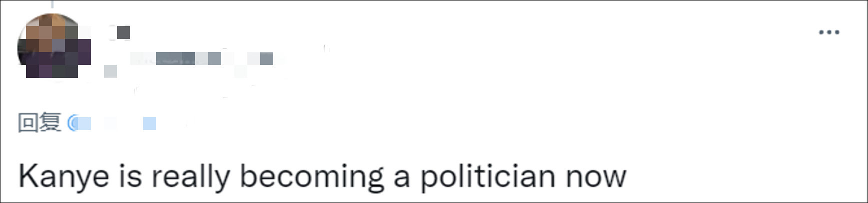Viewport: 868px width, 203px height.
Task: Click the rightmost dot of the more icon
Action: coord(837,32)
